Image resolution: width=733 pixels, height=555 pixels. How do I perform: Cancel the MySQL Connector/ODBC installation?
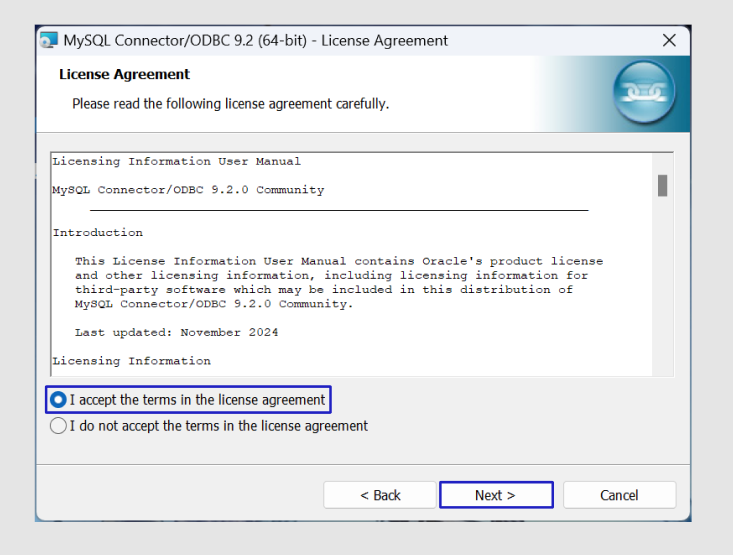pyautogui.click(x=619, y=495)
